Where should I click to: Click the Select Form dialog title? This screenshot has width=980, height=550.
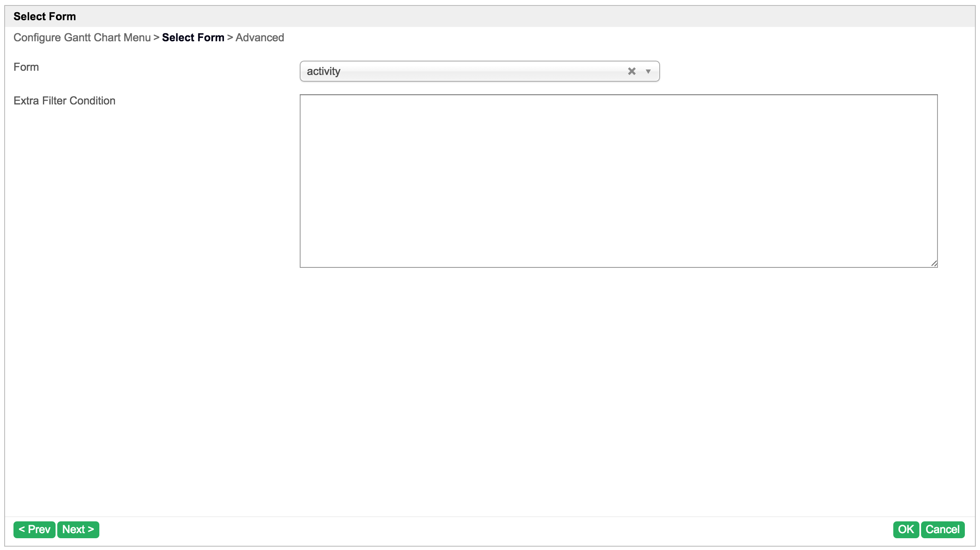(x=45, y=16)
